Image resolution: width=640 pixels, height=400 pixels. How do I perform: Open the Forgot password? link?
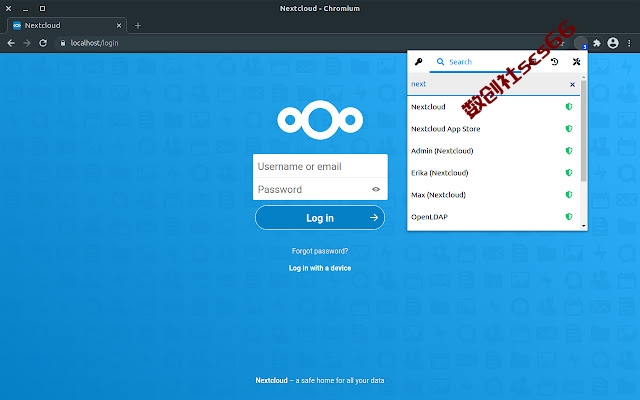320,251
